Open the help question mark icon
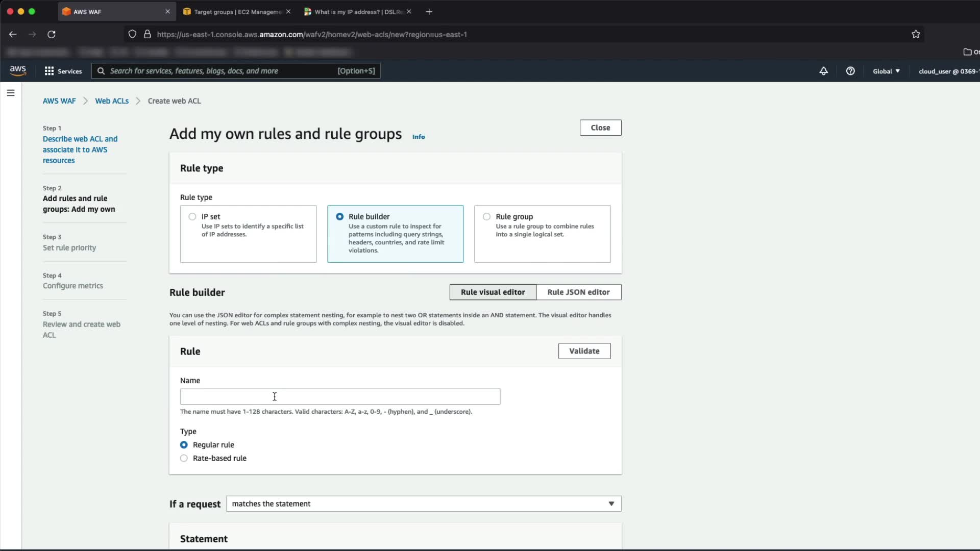Viewport: 980px width, 551px height. (x=850, y=71)
